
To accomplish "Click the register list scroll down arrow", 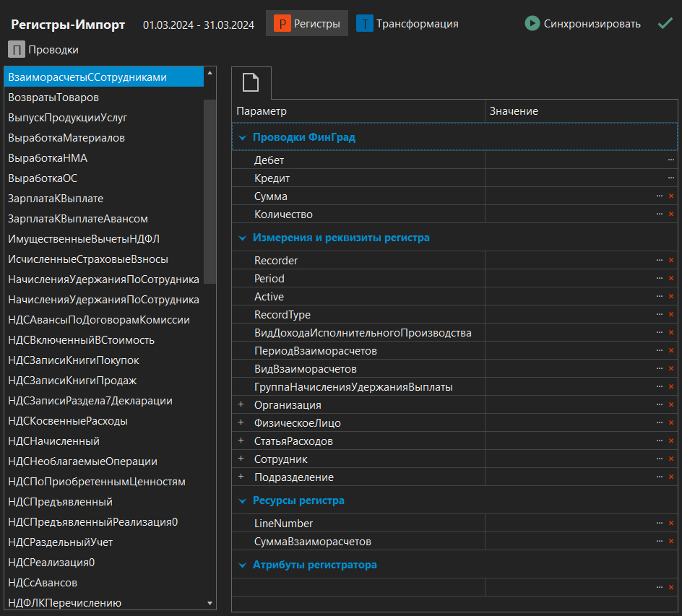I will (x=210, y=603).
